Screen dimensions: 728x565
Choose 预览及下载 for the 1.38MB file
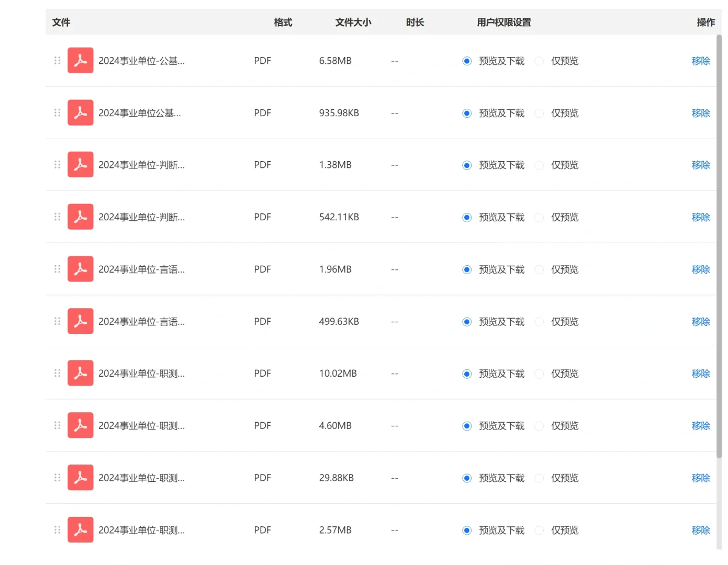point(467,165)
